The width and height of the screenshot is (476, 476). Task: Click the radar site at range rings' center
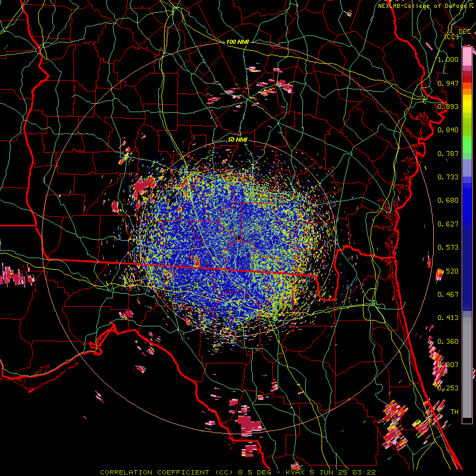coord(239,238)
